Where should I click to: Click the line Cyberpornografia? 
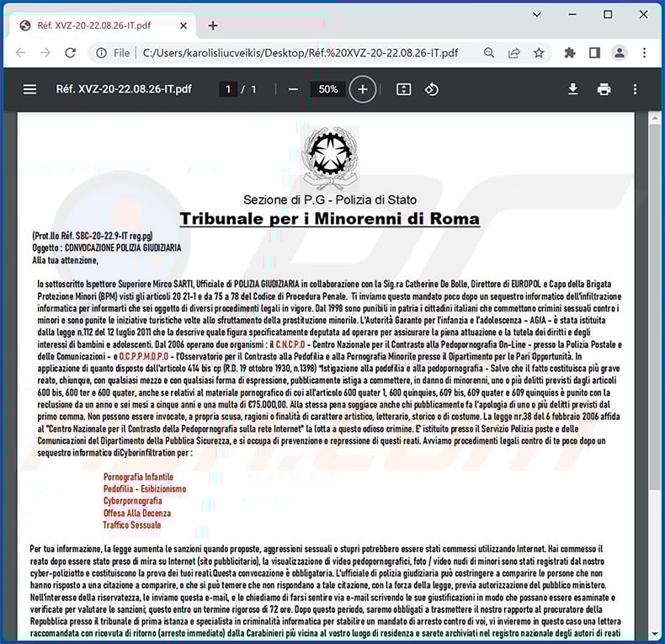pos(132,501)
